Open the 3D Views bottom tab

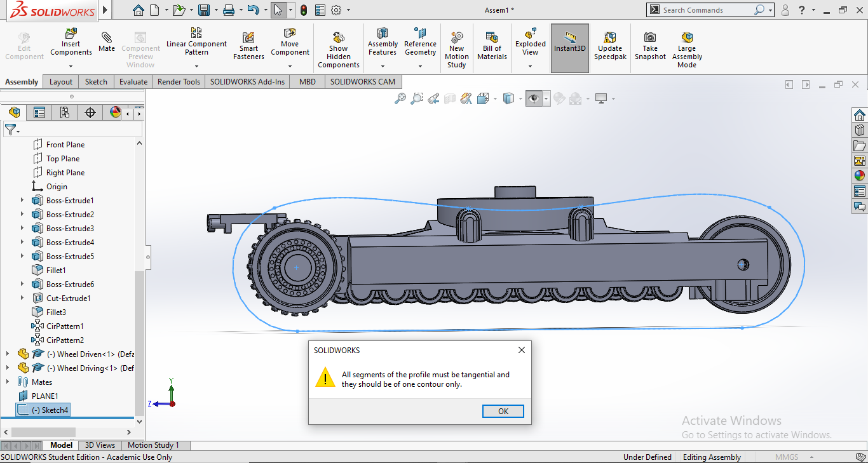tap(100, 445)
